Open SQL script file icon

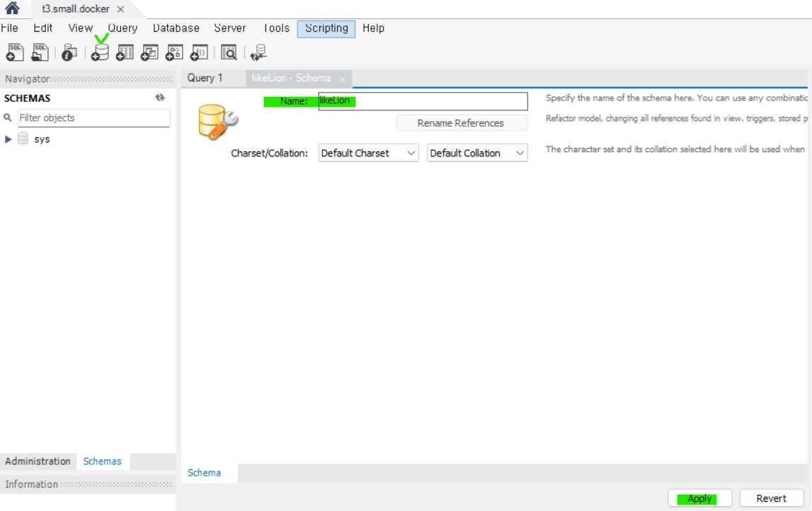[40, 52]
